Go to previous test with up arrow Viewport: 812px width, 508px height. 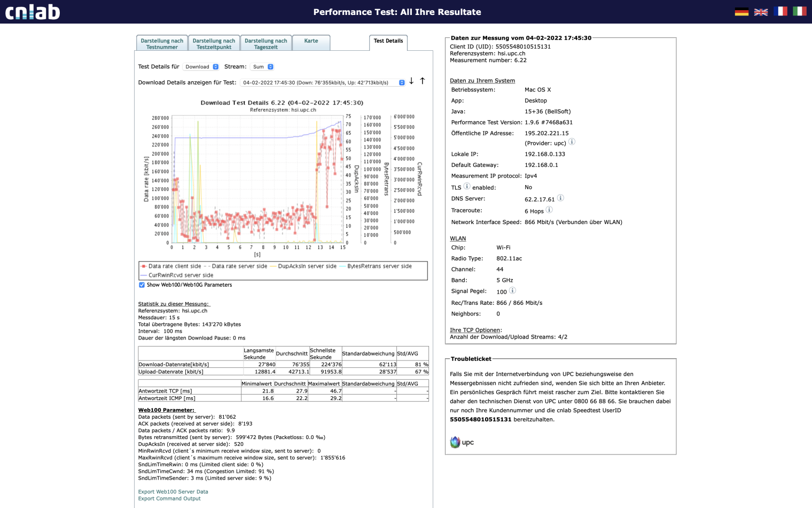(x=423, y=81)
